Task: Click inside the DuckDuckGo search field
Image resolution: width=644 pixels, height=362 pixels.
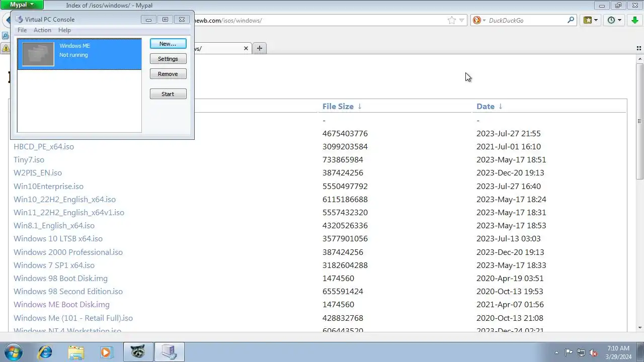Action: point(526,20)
